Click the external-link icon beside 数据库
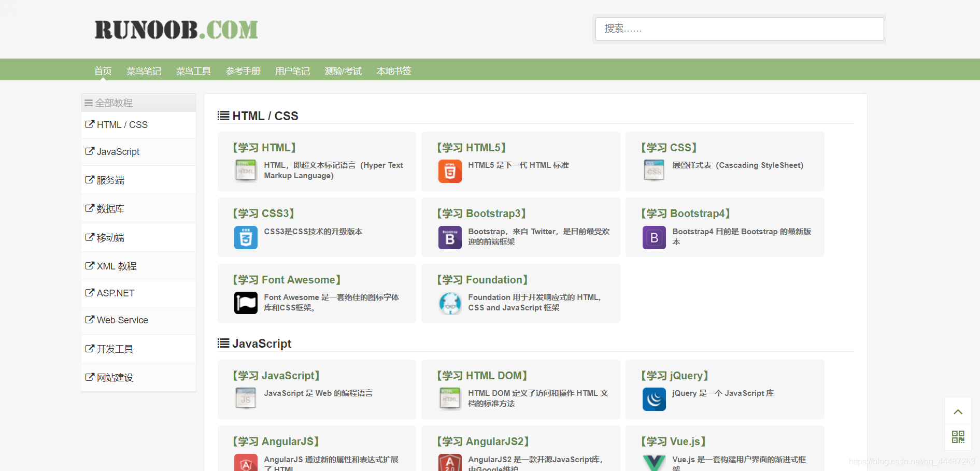This screenshot has height=471, width=980. point(90,208)
